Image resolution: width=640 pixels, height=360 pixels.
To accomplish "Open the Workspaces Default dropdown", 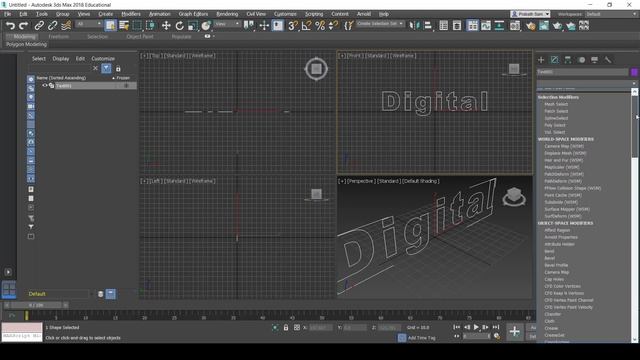I will click(611, 14).
